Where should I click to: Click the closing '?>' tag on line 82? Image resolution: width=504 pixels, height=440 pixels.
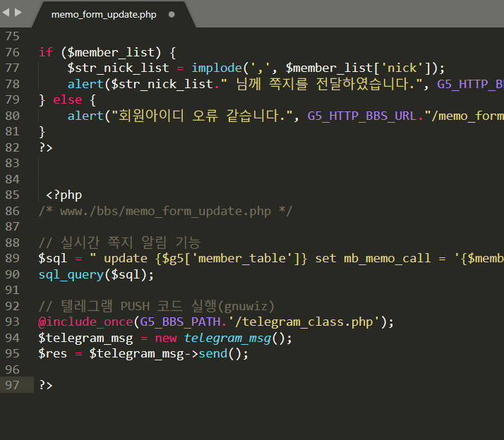point(46,147)
